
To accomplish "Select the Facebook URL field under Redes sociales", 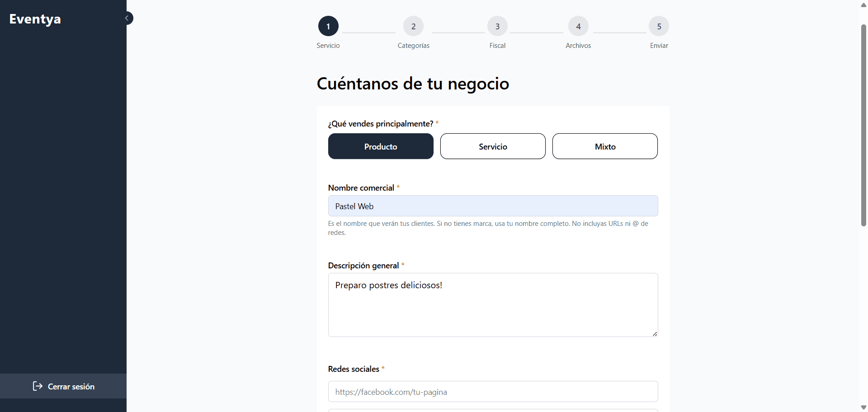I will click(493, 391).
